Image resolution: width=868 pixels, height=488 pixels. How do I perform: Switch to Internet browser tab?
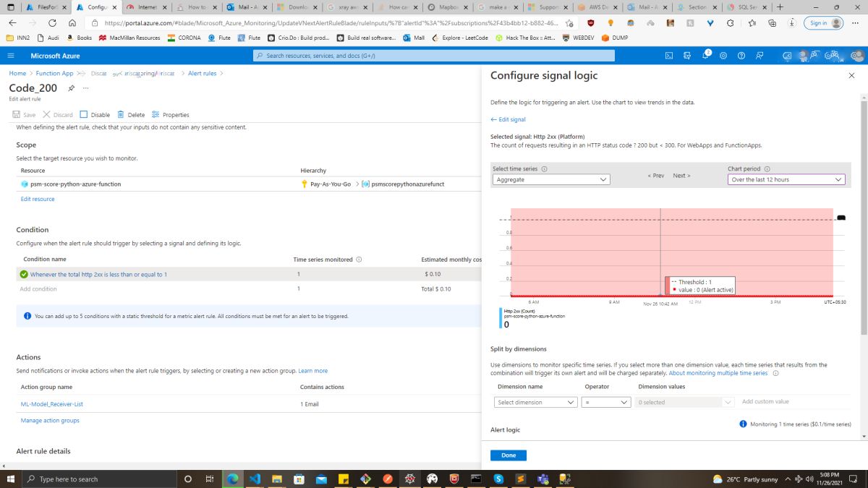tap(148, 7)
